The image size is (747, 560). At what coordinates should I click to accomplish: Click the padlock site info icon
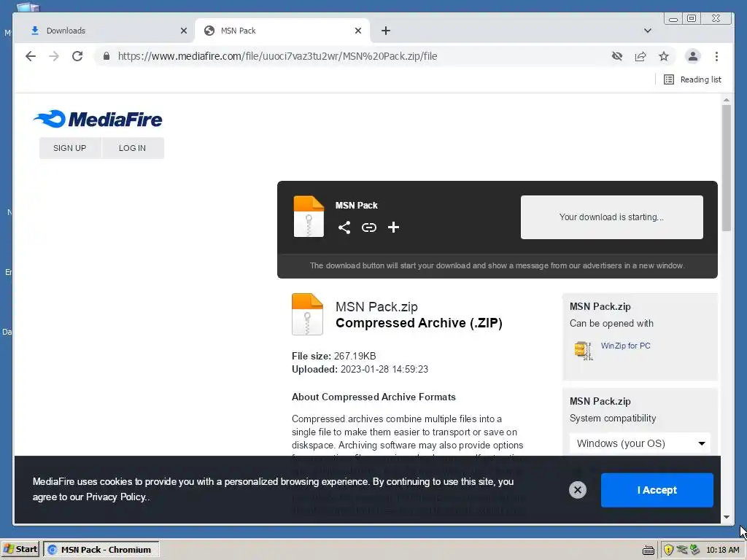(107, 56)
